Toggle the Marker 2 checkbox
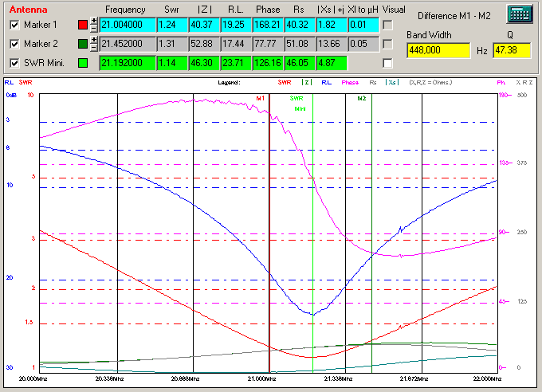542x392 pixels. tap(14, 44)
